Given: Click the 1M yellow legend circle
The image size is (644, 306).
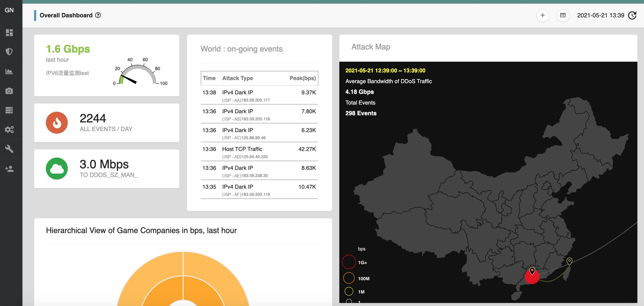Looking at the screenshot, I should [349, 291].
